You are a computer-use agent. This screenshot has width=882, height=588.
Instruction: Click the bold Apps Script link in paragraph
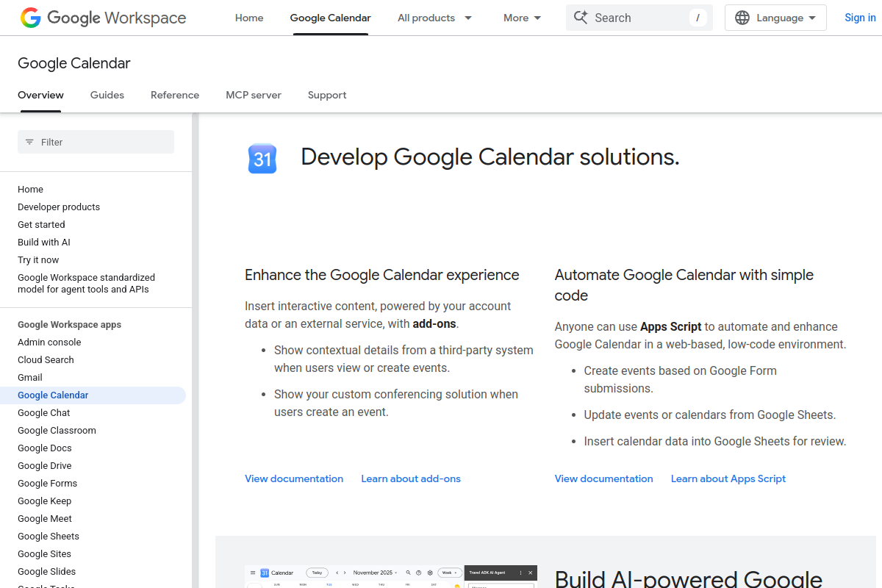671,326
